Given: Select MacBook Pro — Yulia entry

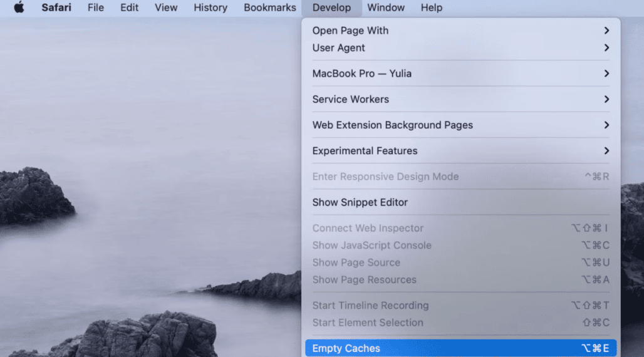Looking at the screenshot, I should click(460, 73).
